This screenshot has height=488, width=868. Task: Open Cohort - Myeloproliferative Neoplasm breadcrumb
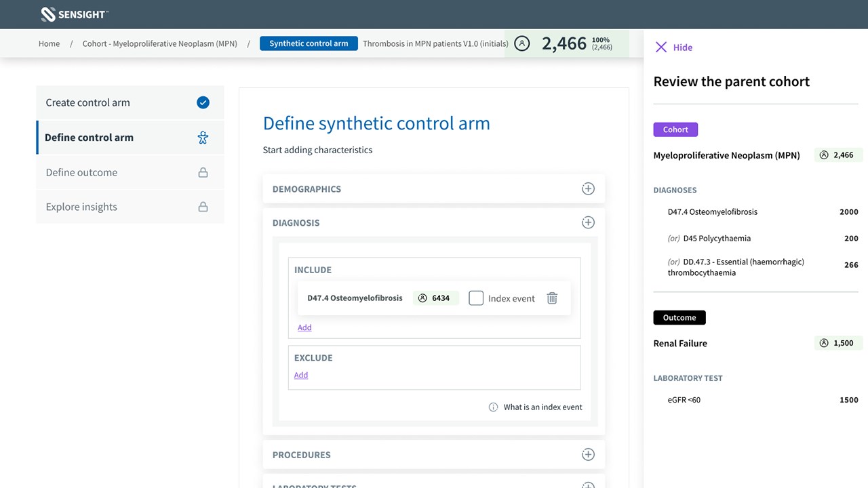[x=160, y=43]
